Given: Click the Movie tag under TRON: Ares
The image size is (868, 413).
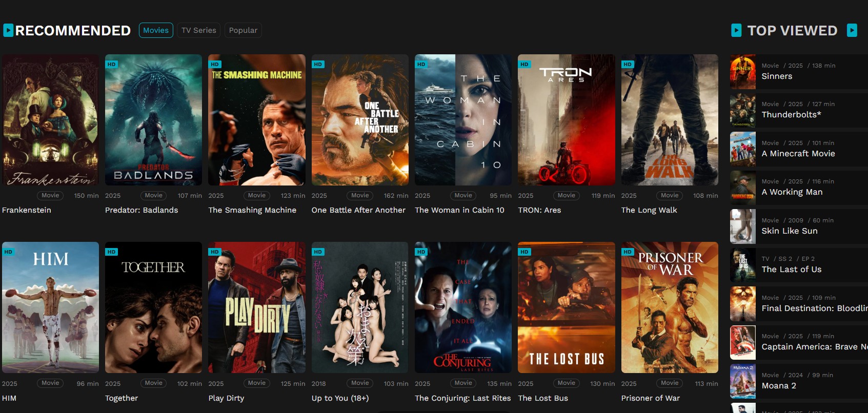Looking at the screenshot, I should pos(567,195).
